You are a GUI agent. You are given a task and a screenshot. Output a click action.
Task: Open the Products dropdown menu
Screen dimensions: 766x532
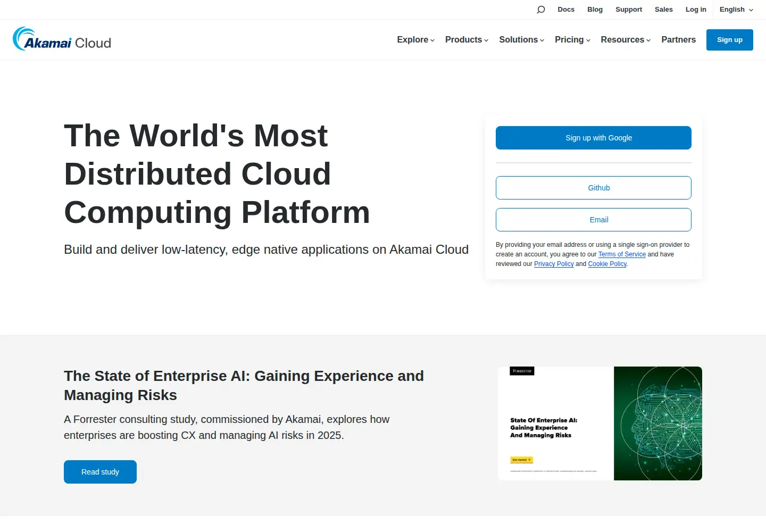tap(467, 40)
